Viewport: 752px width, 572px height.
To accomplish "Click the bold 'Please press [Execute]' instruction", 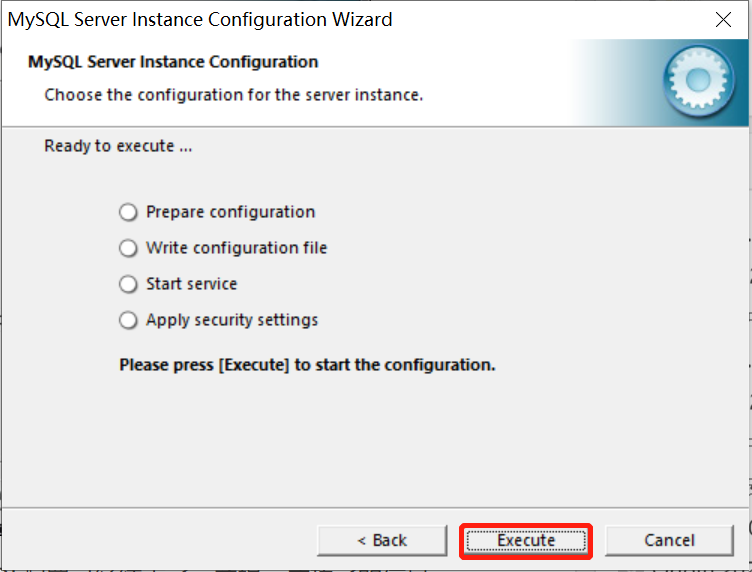I will [307, 365].
